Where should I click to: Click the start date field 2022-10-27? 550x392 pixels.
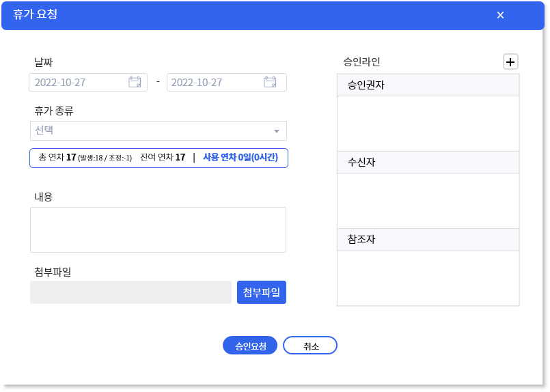[88, 83]
